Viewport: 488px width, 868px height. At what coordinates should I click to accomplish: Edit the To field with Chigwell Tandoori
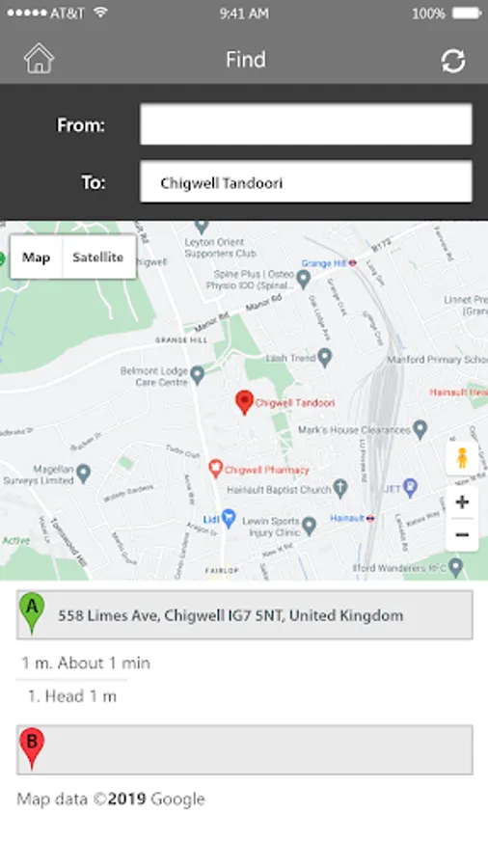(306, 182)
